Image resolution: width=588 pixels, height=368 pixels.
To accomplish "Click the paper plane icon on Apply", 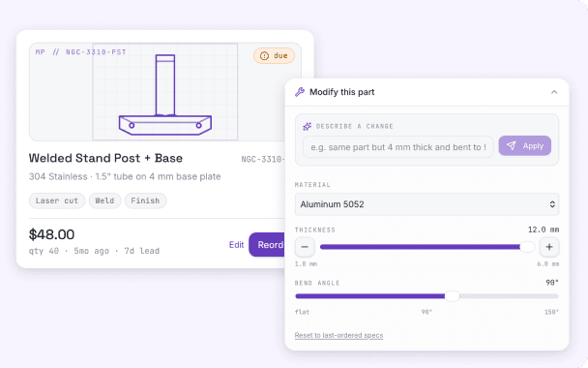I will click(512, 145).
